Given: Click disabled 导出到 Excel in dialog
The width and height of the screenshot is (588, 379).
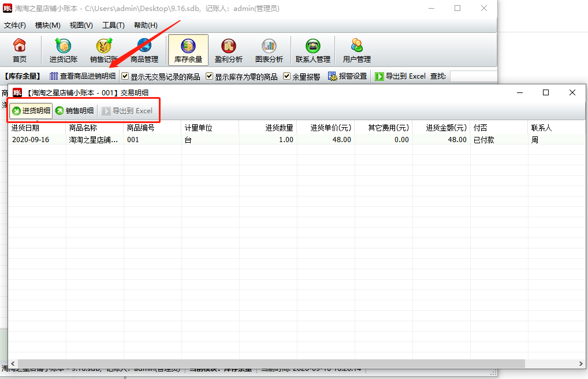Looking at the screenshot, I should 127,111.
